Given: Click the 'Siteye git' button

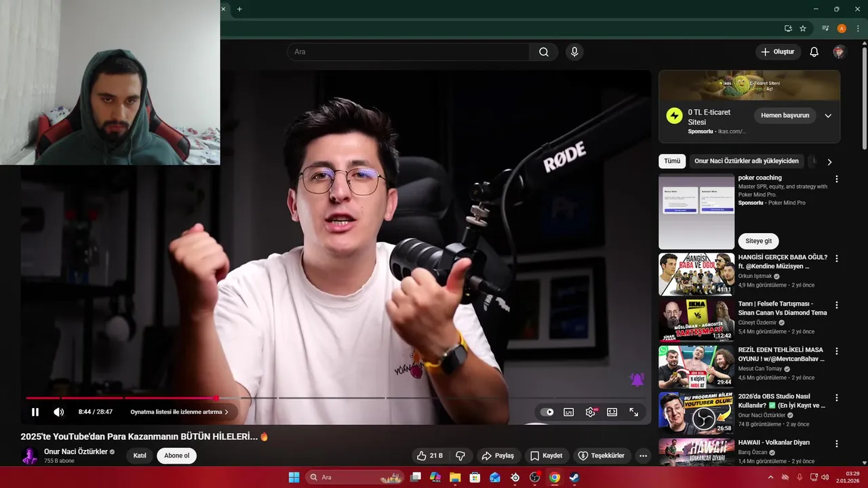Looking at the screenshot, I should point(758,241).
